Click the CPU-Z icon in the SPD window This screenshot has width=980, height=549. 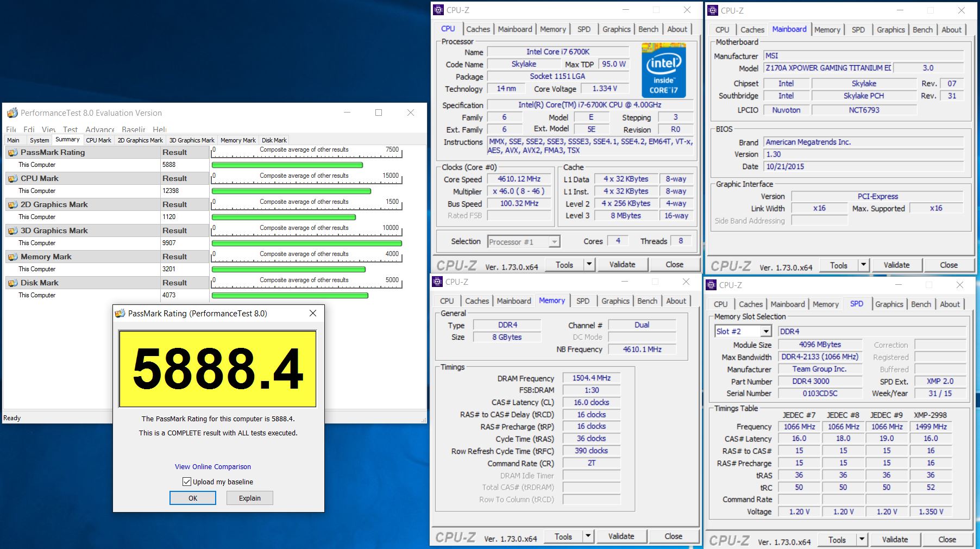coord(711,285)
